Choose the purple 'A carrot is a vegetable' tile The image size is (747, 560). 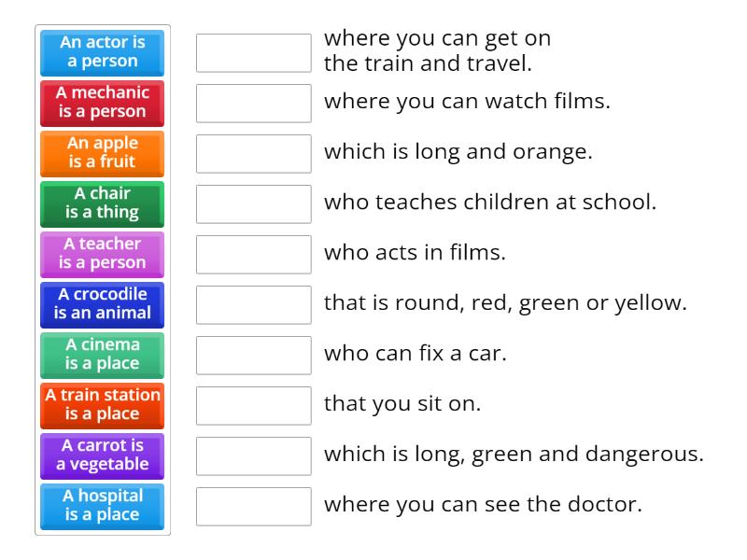(x=102, y=456)
